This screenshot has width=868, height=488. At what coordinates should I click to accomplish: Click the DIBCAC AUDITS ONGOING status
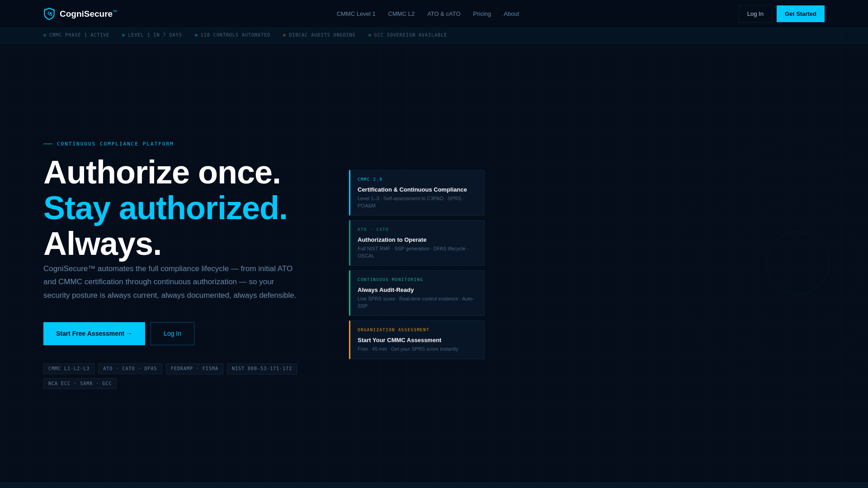point(319,35)
